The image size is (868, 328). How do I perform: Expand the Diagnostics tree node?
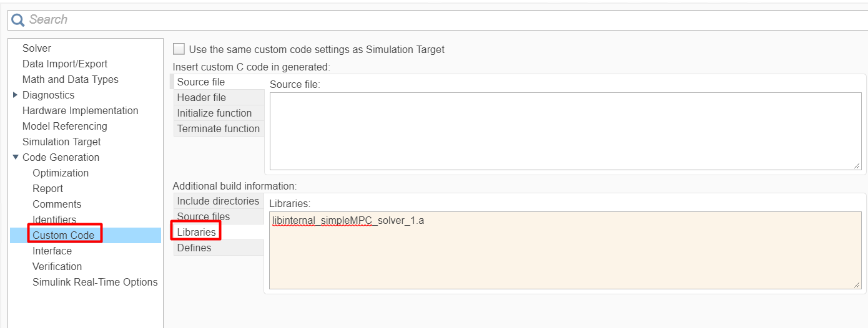16,95
